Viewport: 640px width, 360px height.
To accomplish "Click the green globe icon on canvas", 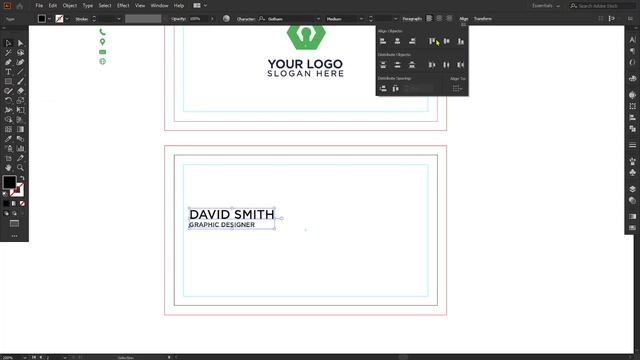I will point(102,62).
